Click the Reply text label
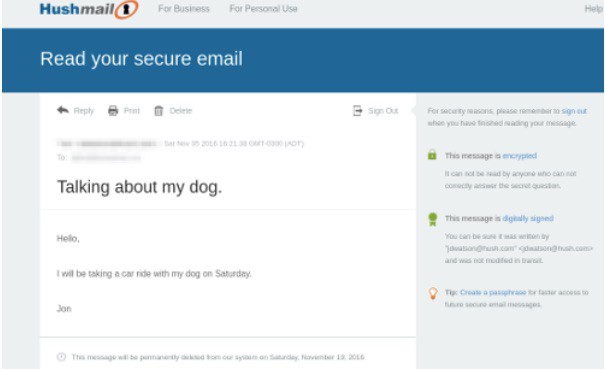Screen dimensions: 605x370 click(84, 111)
